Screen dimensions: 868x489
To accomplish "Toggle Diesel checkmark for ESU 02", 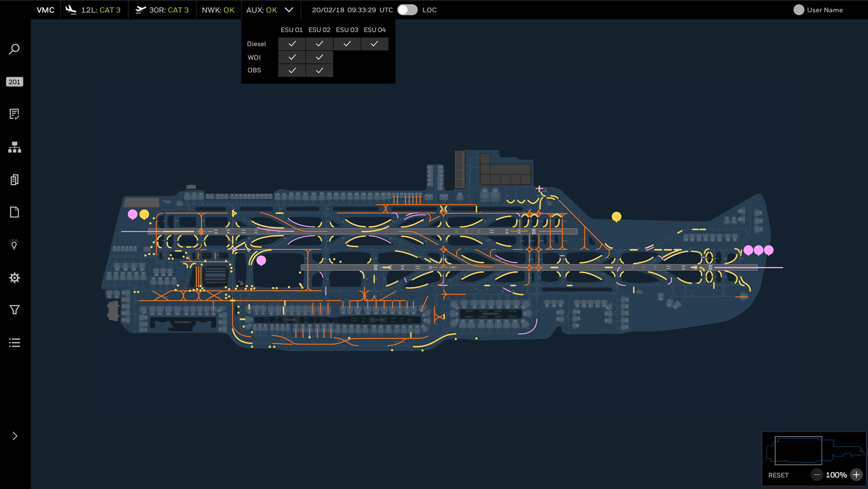I will pos(320,44).
